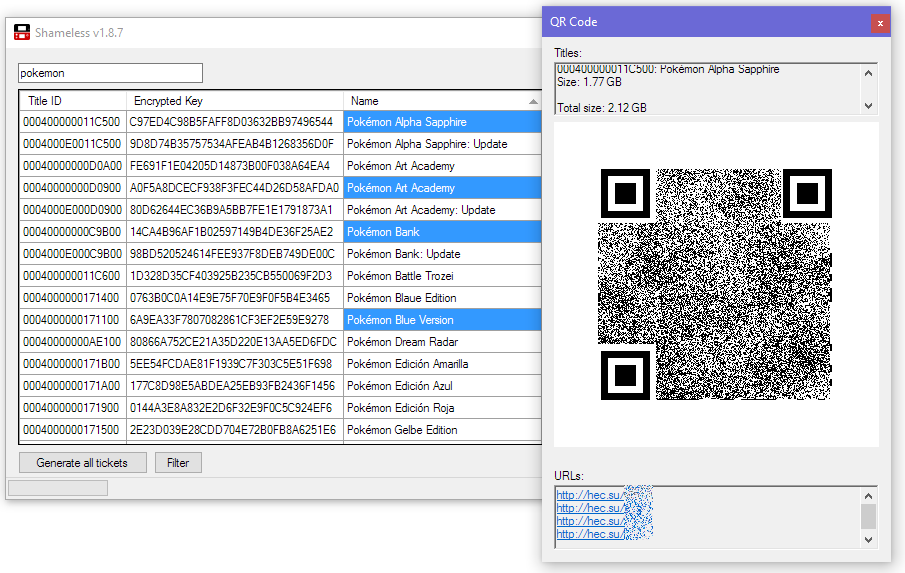Select Pokémon Blue Version row
905x573 pixels.
[x=281, y=319]
